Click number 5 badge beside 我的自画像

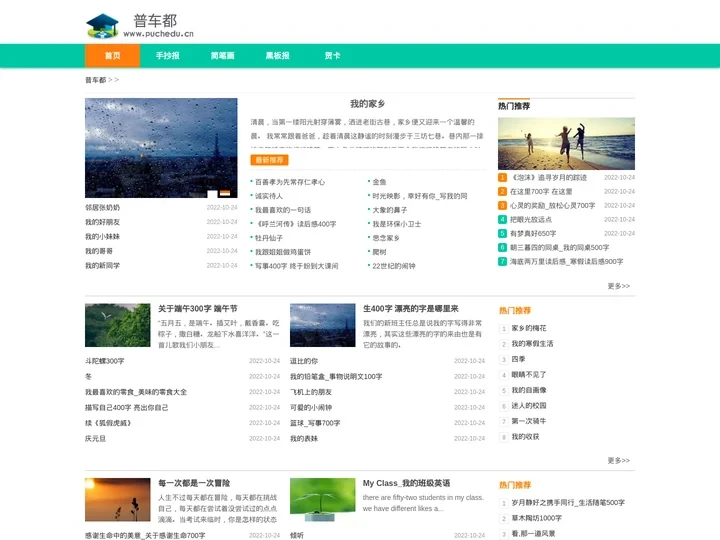click(x=504, y=390)
